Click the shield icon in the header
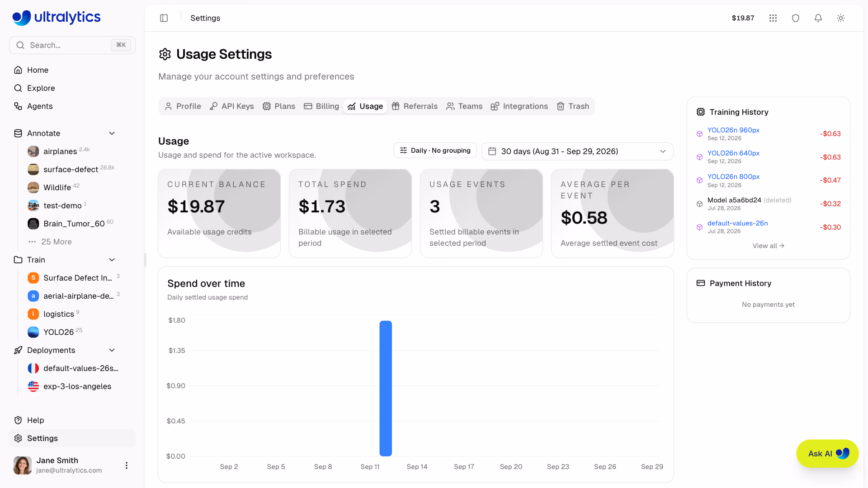 (x=796, y=18)
